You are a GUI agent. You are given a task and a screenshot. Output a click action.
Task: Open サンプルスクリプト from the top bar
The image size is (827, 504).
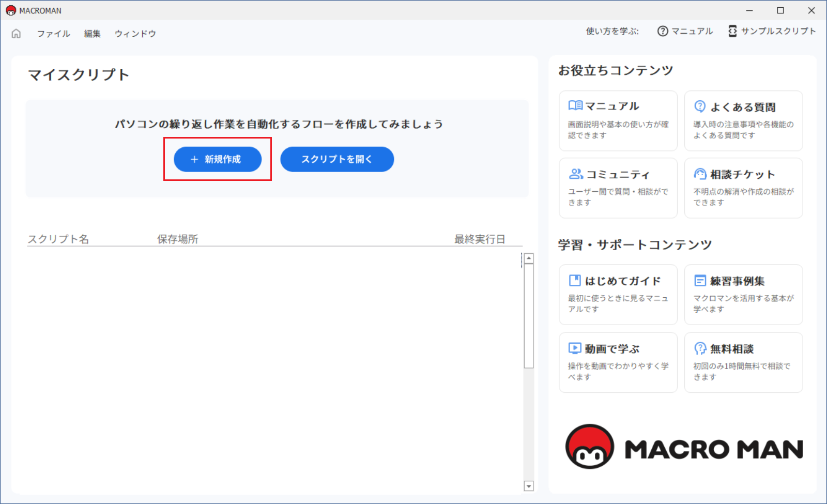(x=772, y=32)
